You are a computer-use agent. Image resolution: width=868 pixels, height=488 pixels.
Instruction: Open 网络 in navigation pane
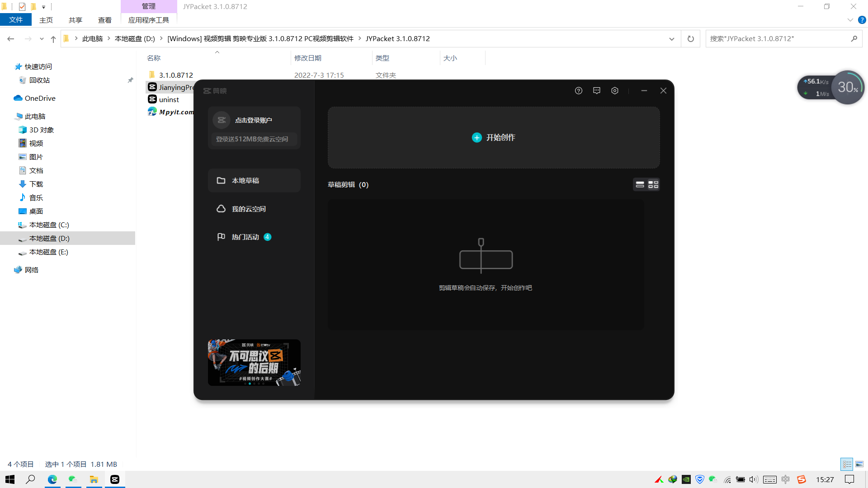(x=31, y=270)
